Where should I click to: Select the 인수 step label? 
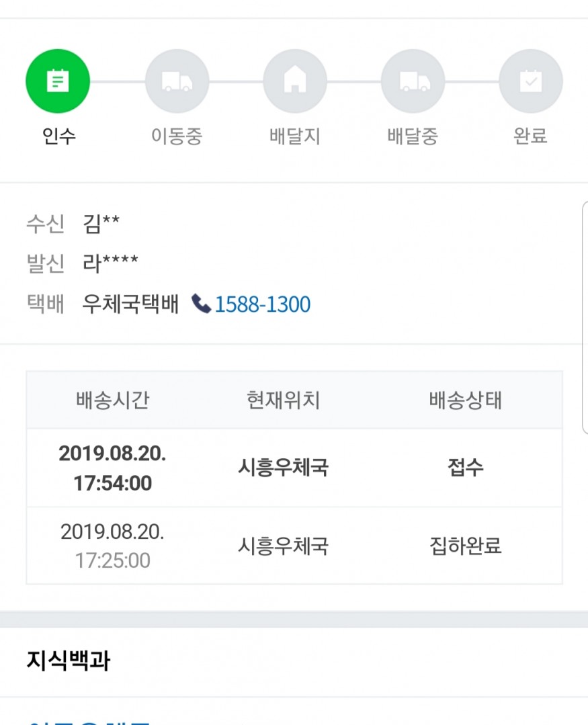pyautogui.click(x=58, y=136)
